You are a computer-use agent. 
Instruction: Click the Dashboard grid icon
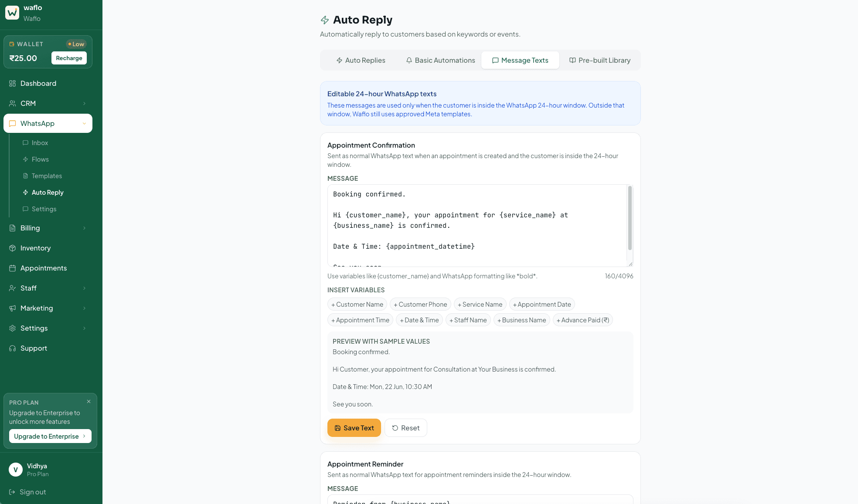(12, 83)
